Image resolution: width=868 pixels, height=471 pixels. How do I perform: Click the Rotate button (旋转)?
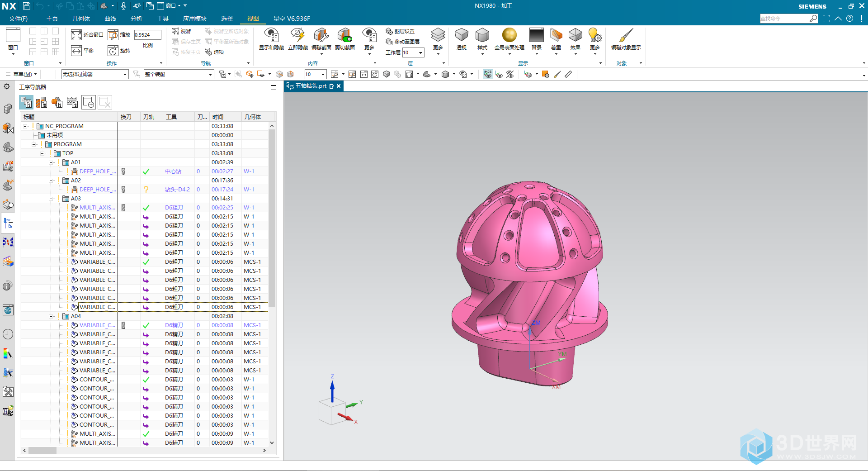(119, 51)
